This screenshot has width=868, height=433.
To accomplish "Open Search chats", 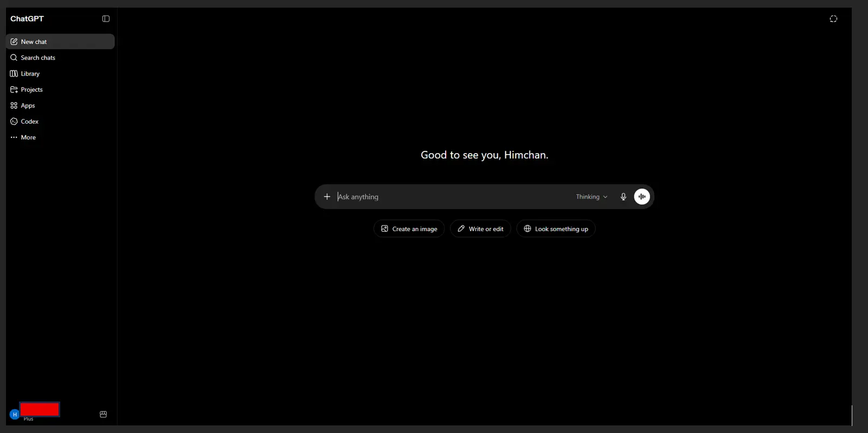I will click(60, 58).
